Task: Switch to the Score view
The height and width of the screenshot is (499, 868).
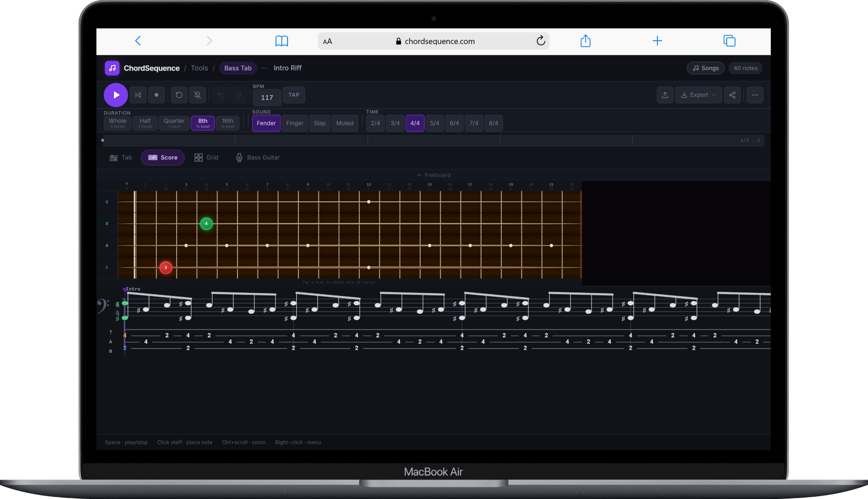Action: pyautogui.click(x=163, y=158)
